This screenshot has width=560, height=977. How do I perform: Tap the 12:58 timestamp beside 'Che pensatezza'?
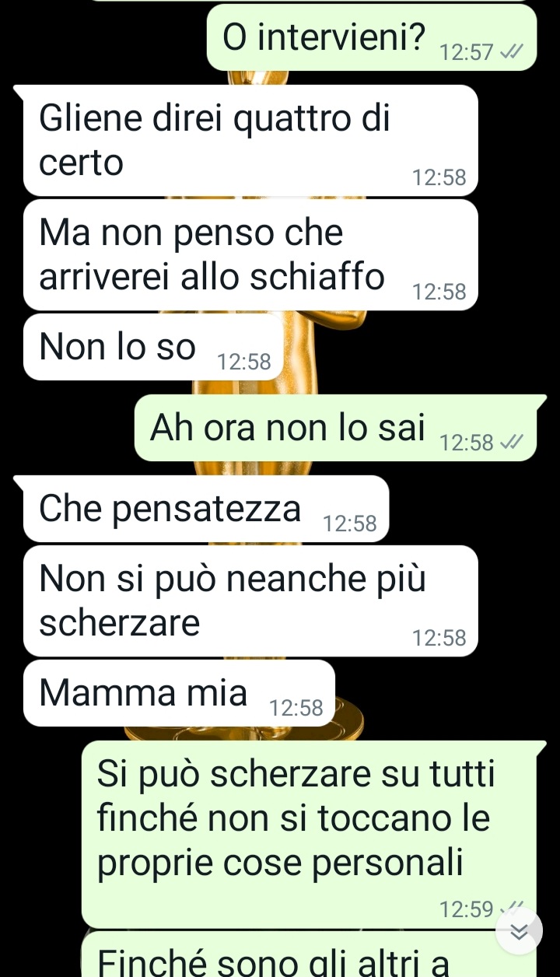click(350, 524)
